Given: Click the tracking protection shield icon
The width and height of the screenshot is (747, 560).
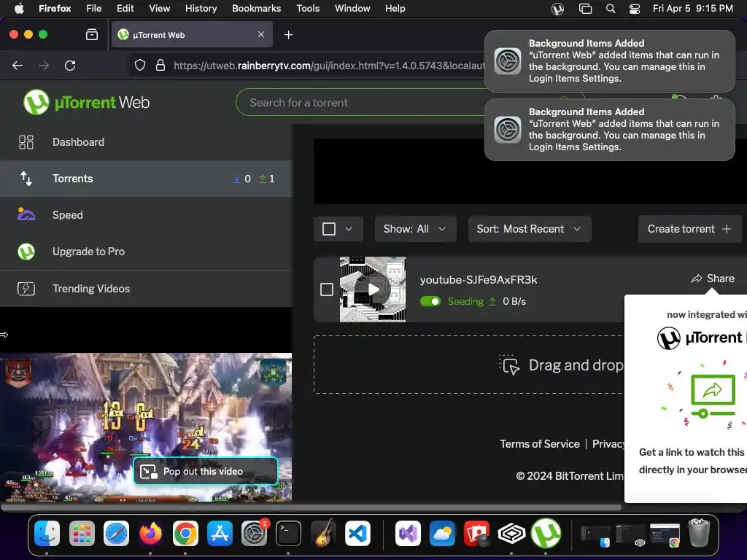Looking at the screenshot, I should [x=139, y=65].
